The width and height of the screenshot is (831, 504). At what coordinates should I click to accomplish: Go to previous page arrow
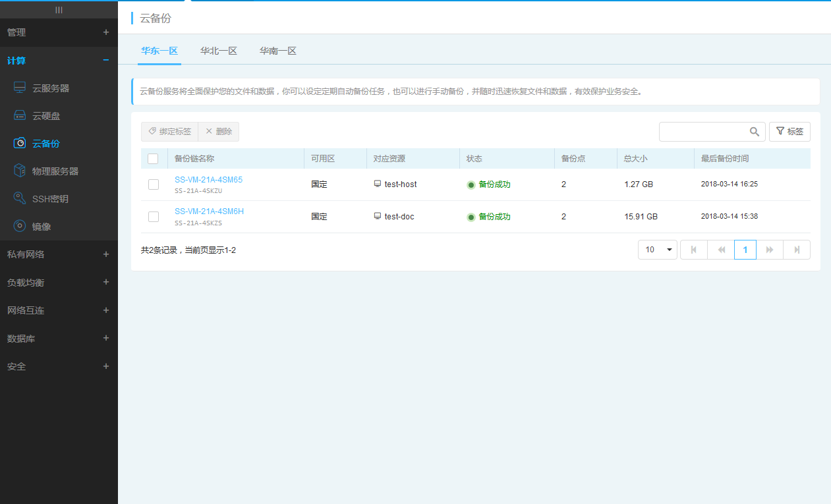721,250
